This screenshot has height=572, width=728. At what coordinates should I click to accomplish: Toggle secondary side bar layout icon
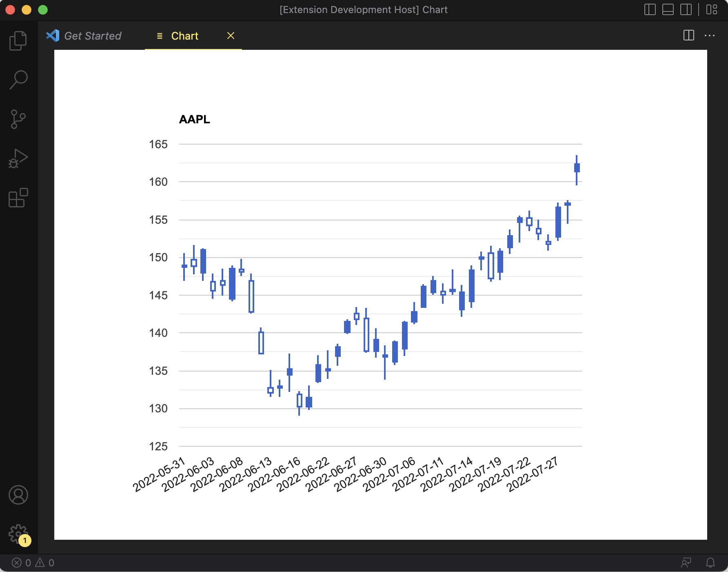pyautogui.click(x=686, y=10)
